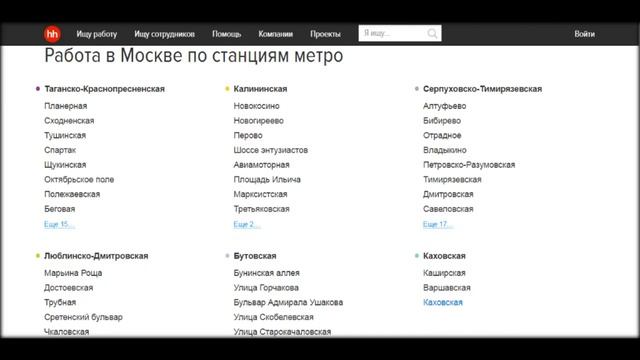Select the Авиамоторная station
Image resolution: width=640 pixels, height=360 pixels.
(x=261, y=165)
